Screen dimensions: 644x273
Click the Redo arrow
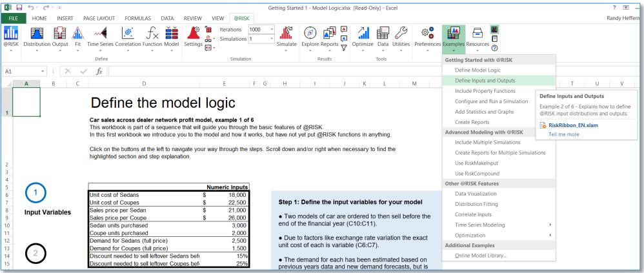click(x=45, y=7)
